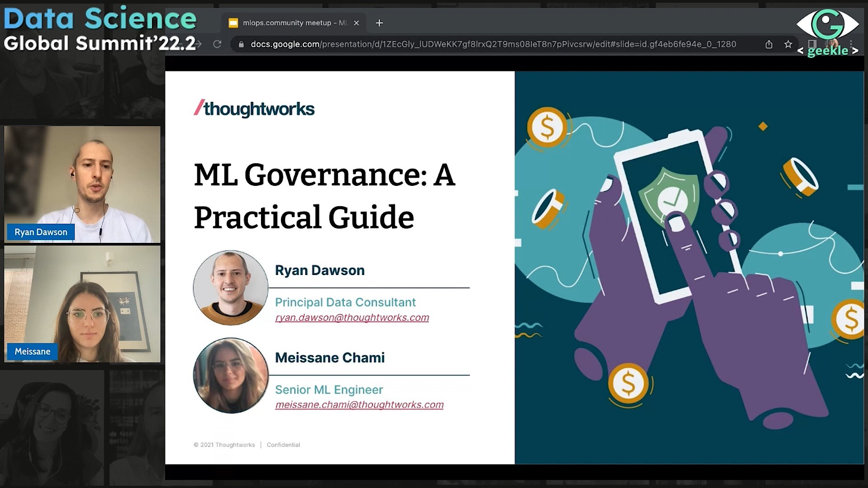This screenshot has width=868, height=488.
Task: Click Meissane's webcam video tile
Action: (82, 304)
